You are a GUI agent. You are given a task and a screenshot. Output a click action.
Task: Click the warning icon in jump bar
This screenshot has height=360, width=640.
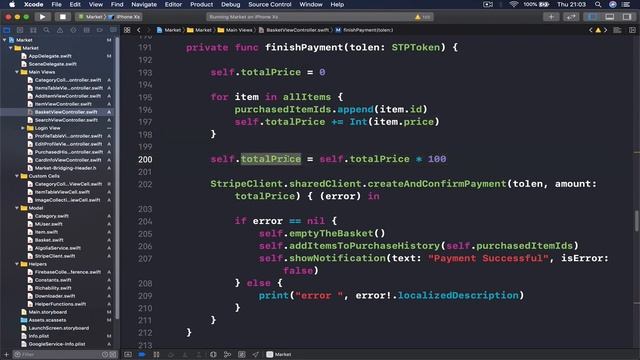click(598, 30)
